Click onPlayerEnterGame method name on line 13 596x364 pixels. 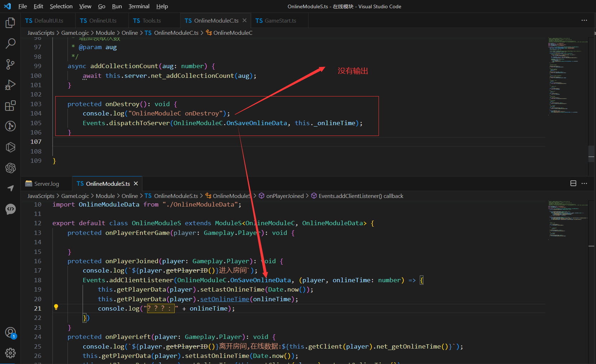[x=137, y=233]
